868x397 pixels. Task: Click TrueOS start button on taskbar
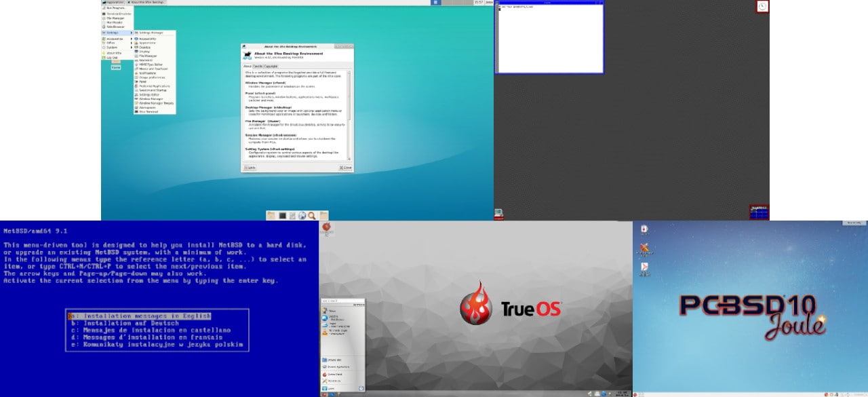[x=324, y=394]
